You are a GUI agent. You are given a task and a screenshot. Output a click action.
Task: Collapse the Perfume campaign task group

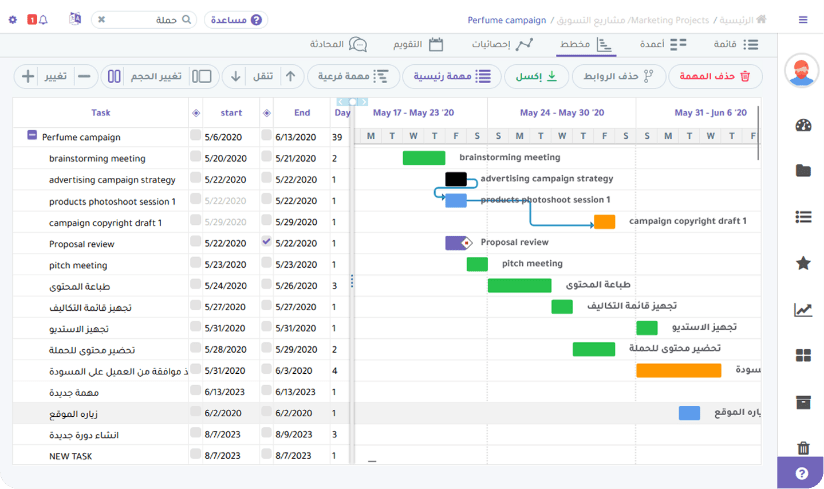[32, 135]
